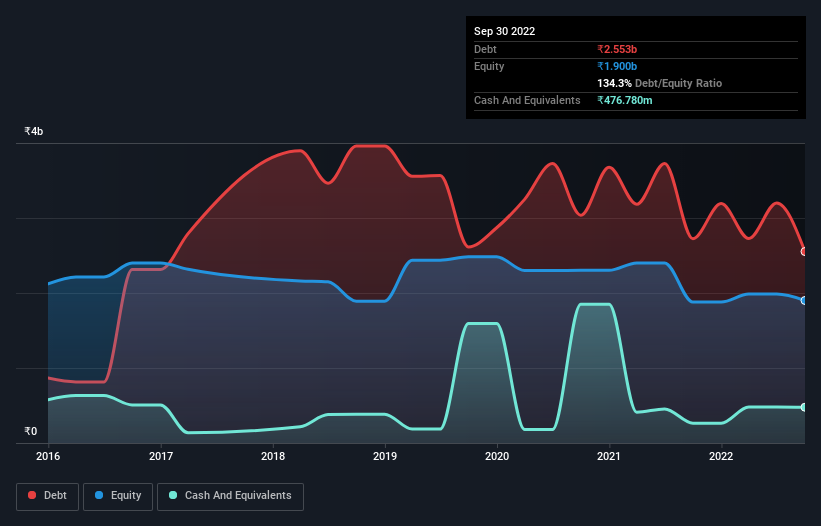The image size is (821, 526).
Task: Click the 134.3% Debt/Equity Ratio text
Action: [659, 83]
